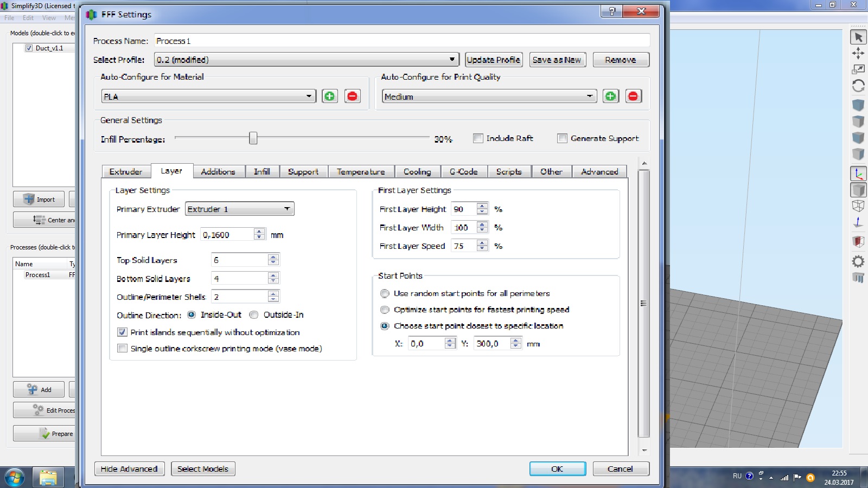Image resolution: width=868 pixels, height=488 pixels.
Task: Remove the PLA material with red minus
Action: pyautogui.click(x=353, y=97)
